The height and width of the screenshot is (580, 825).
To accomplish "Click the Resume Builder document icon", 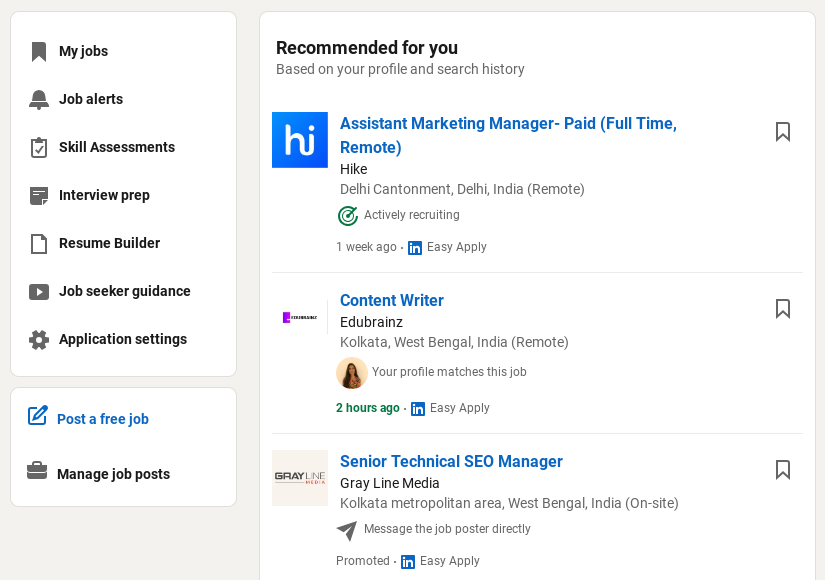I will pyautogui.click(x=39, y=244).
